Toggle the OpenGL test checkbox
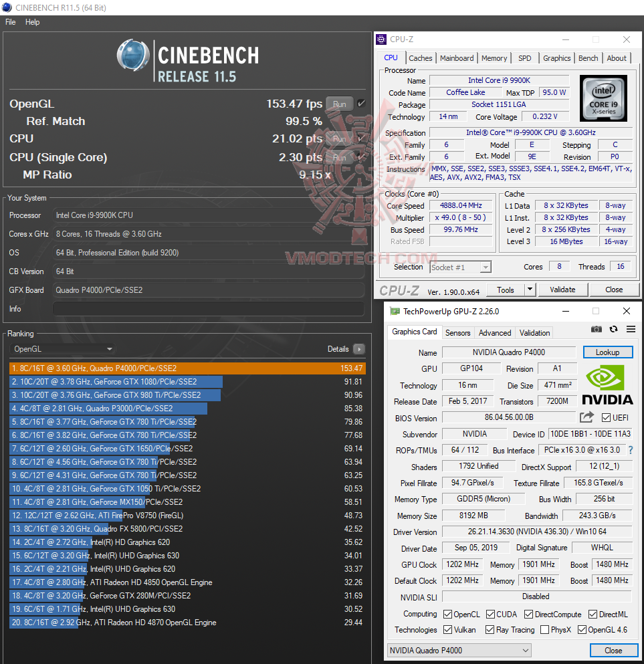 coord(361,104)
